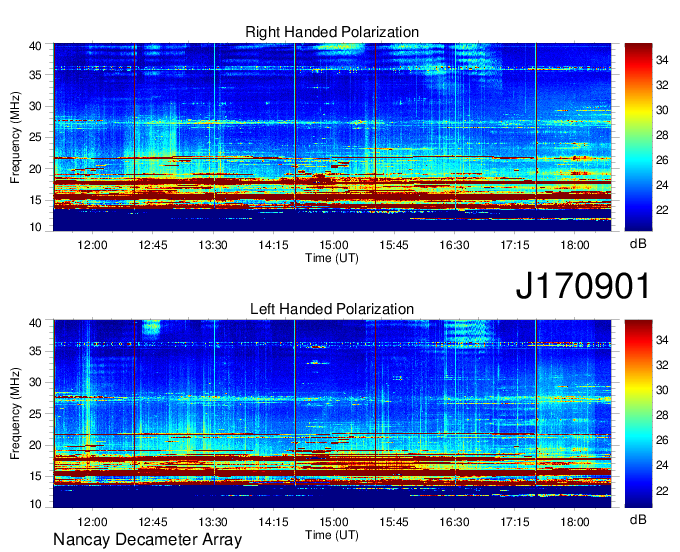The height and width of the screenshot is (552, 680).
Task: Click the 28 dB mark on Right Handed colorbar
Action: [x=662, y=135]
